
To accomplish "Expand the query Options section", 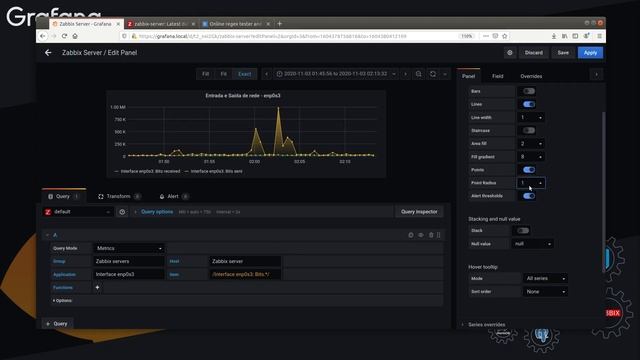I will [62, 300].
